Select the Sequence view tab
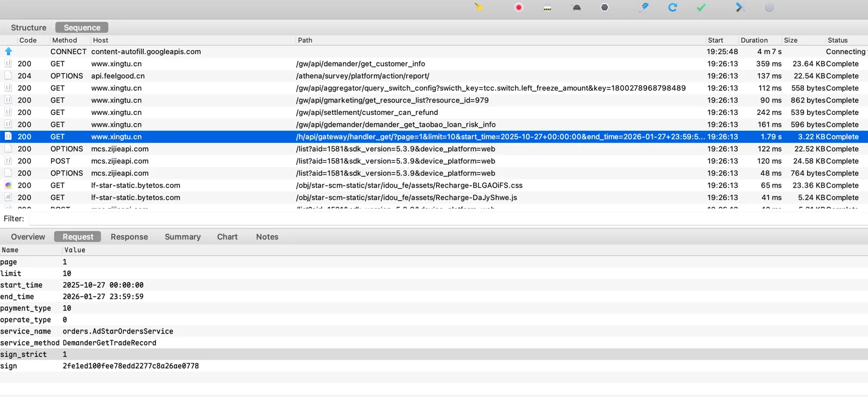 (x=82, y=28)
